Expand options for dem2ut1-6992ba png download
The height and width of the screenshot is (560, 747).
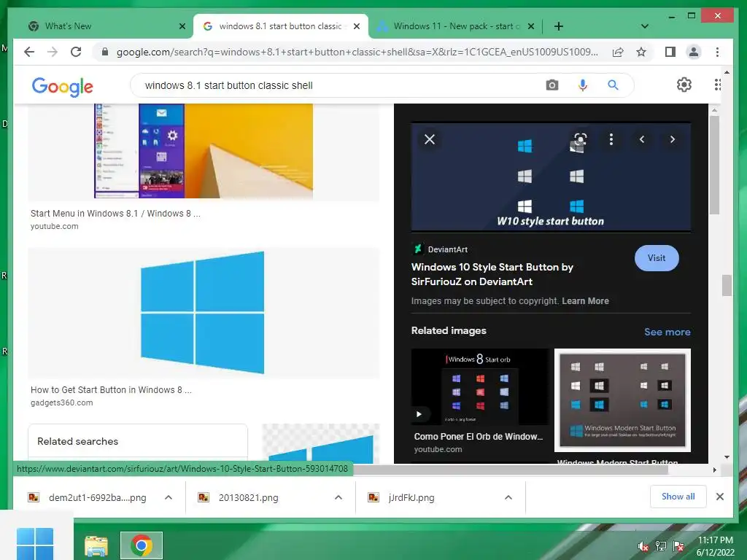point(169,497)
